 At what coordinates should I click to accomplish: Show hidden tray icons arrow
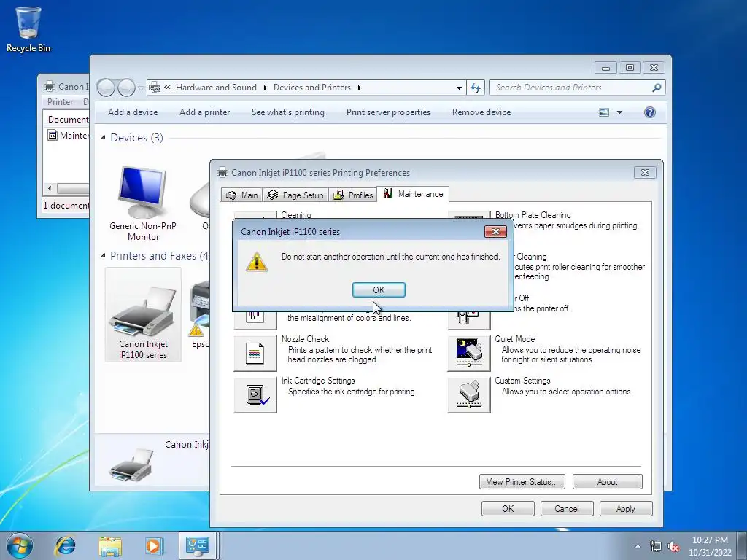coord(638,546)
